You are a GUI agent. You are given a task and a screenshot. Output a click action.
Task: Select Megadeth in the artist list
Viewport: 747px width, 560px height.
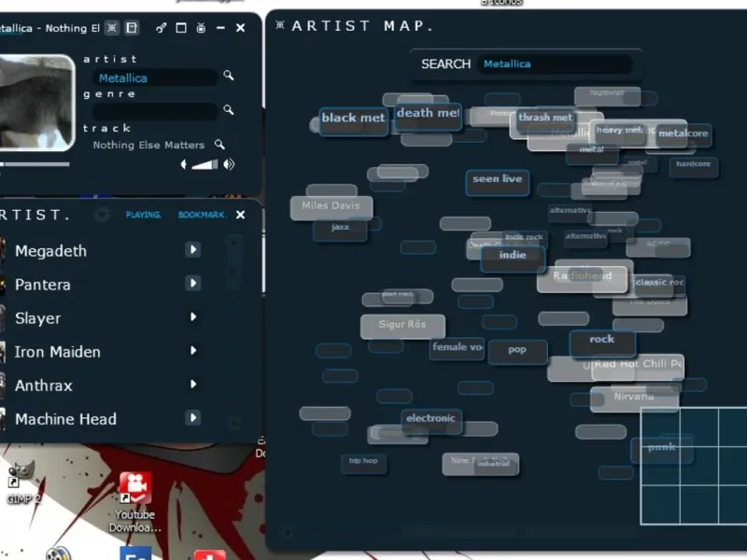[51, 251]
